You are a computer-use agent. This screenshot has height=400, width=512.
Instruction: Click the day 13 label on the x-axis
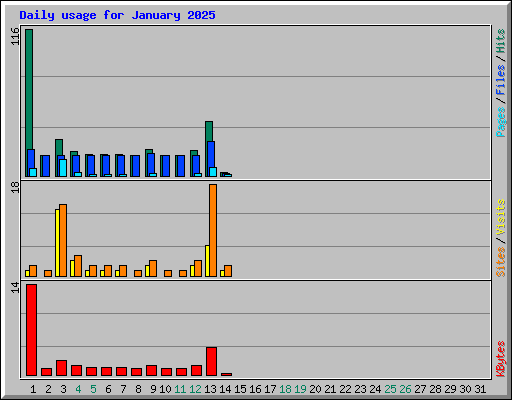click(210, 389)
